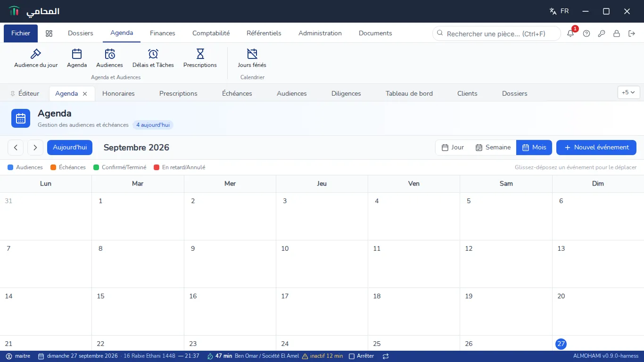Close the Agenda document tab
Image resolution: width=644 pixels, height=362 pixels.
(x=85, y=94)
